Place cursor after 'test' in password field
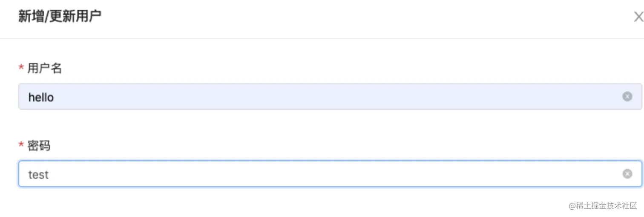This screenshot has height=217, width=644. (49, 174)
